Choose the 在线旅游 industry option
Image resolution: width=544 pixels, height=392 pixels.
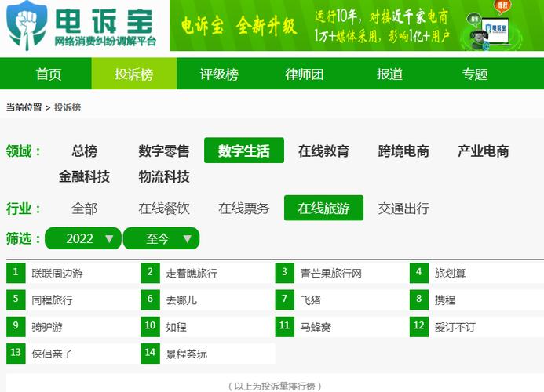[323, 208]
